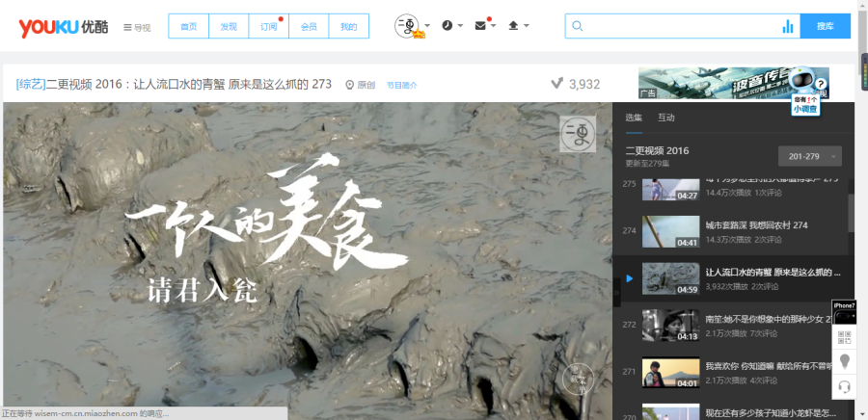Viewport: 868px width, 420px height.
Task: Click the 7次评论 comment count text
Action: (x=765, y=333)
